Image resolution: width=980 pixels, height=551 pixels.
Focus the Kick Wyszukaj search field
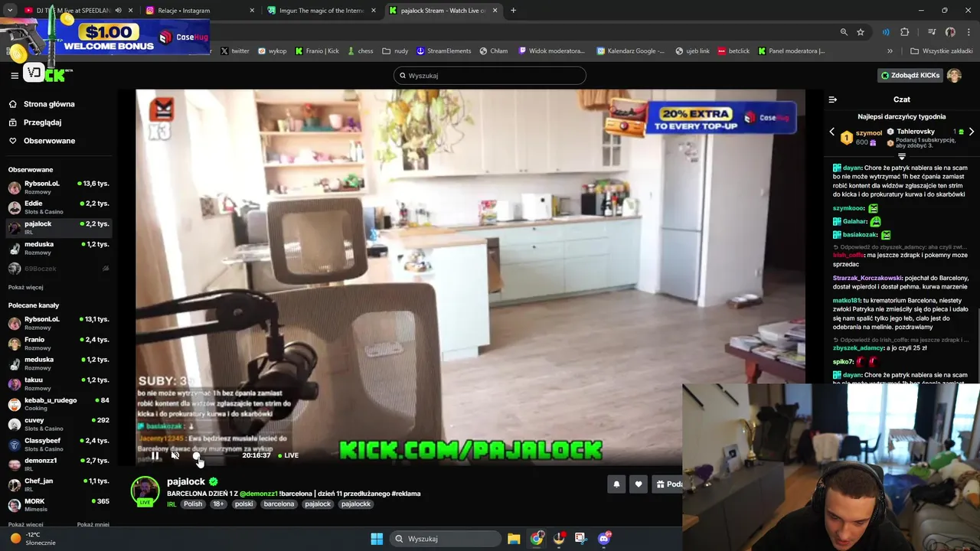tap(490, 76)
